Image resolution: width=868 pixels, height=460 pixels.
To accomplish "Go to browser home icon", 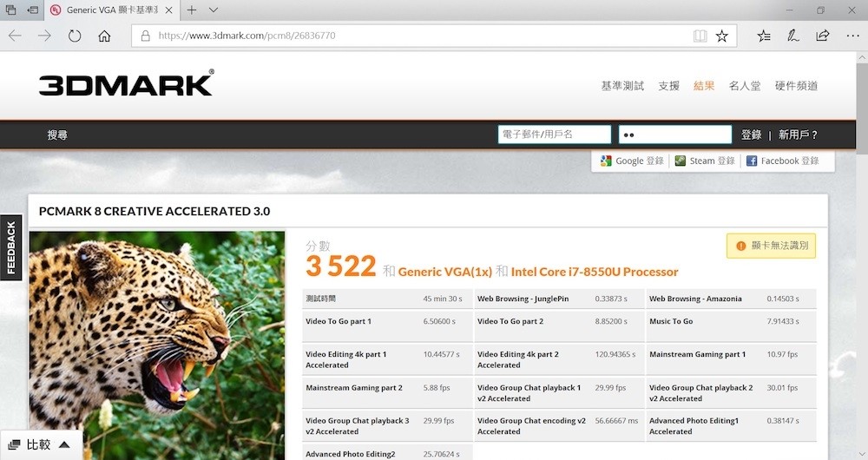I will tap(104, 36).
